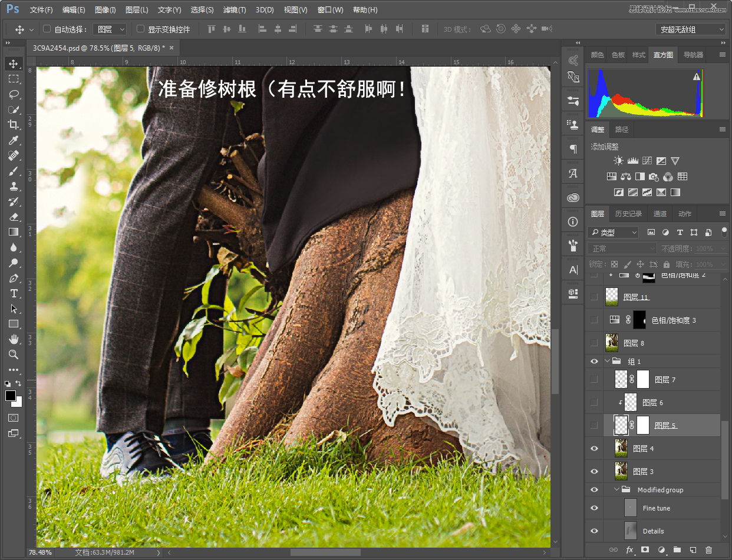
Task: Click the Fine tune layer
Action: tap(656, 508)
